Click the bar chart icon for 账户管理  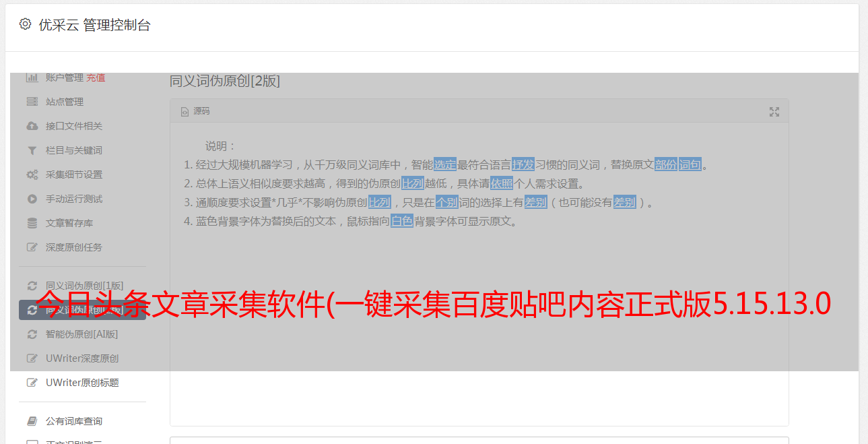pos(32,77)
